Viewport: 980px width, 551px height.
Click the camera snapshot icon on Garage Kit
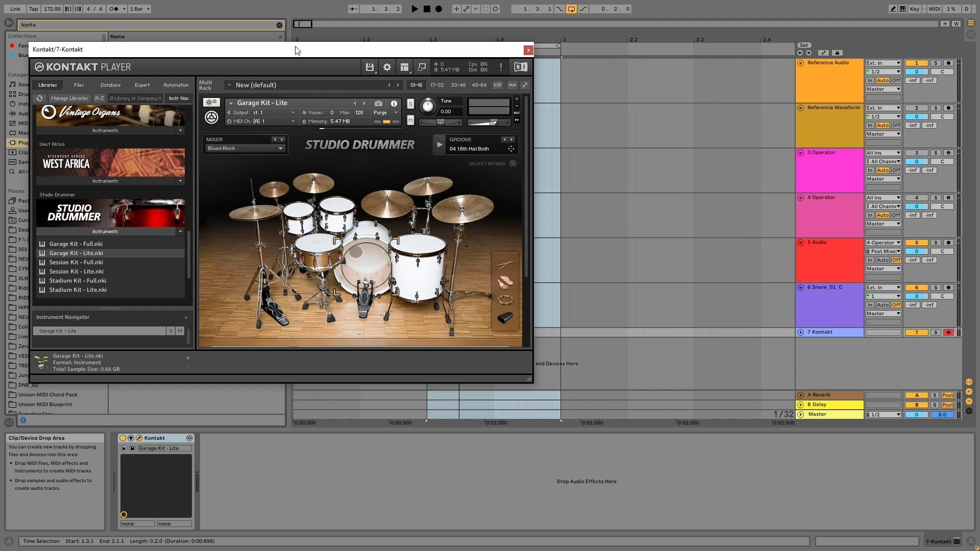pos(379,104)
